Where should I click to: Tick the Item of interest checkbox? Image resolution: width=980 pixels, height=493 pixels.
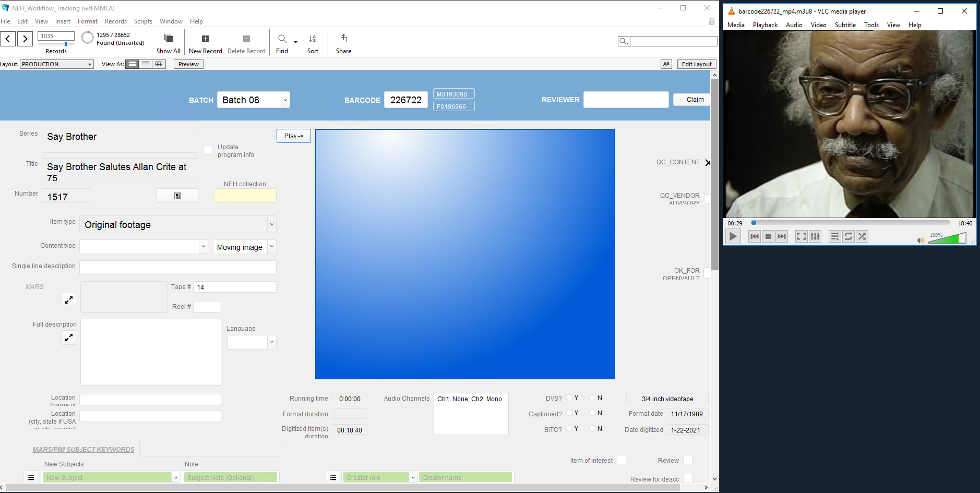(621, 460)
